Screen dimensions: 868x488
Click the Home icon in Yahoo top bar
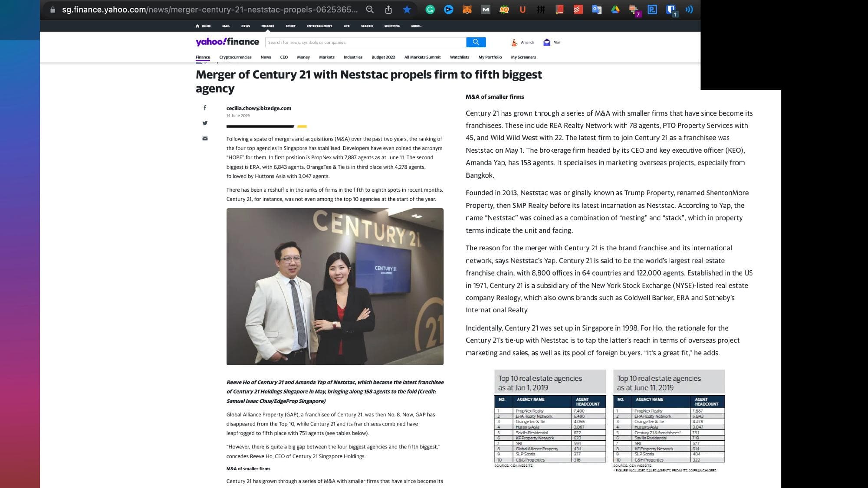197,26
